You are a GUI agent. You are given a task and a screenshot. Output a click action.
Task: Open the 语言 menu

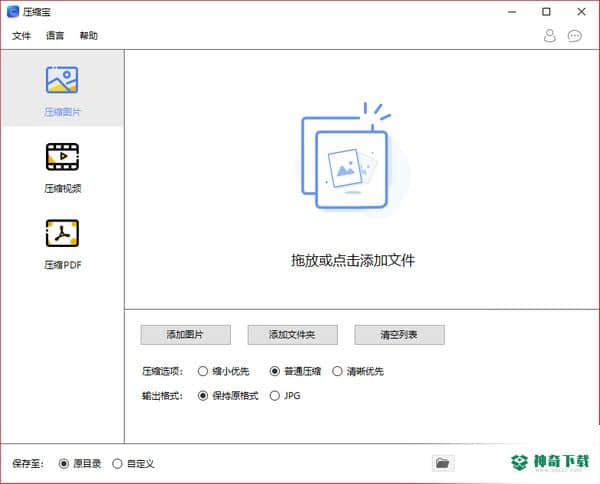[x=55, y=36]
